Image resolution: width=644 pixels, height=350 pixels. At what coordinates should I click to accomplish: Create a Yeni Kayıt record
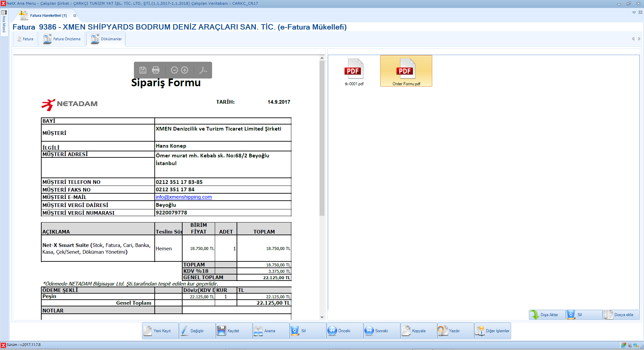coord(160,331)
